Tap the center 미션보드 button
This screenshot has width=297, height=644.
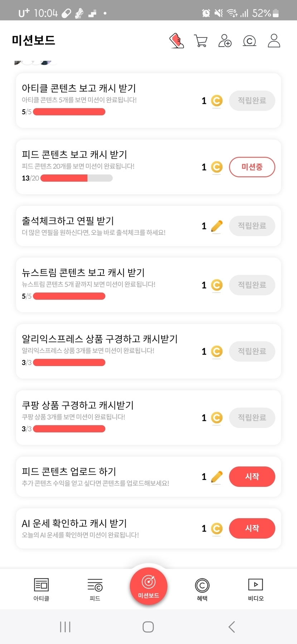coord(148,586)
